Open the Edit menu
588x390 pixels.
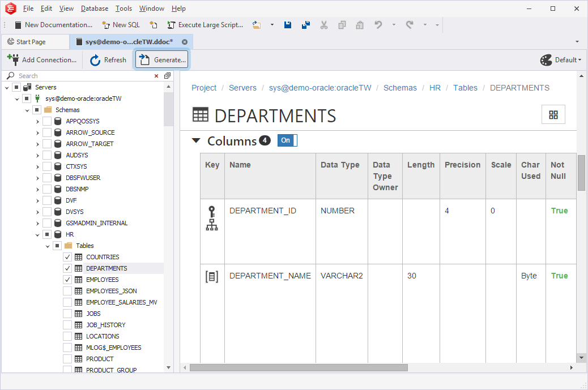pos(46,8)
